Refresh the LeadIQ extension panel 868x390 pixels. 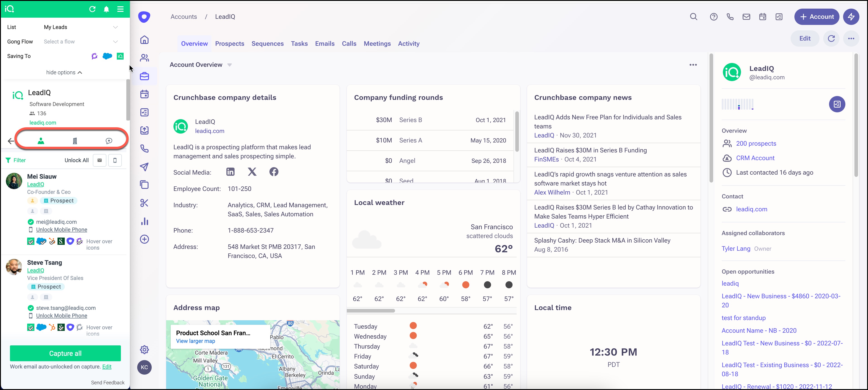click(92, 9)
